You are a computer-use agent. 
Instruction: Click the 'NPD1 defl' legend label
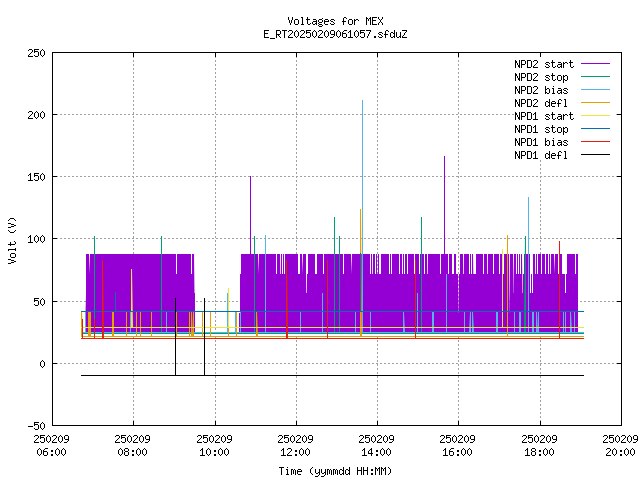[x=541, y=156]
